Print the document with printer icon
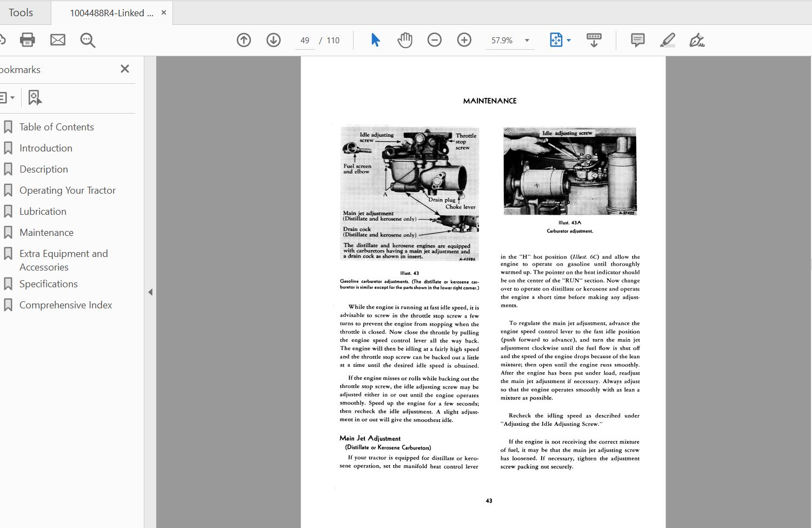Screen dimensions: 812x528 pyautogui.click(x=27, y=40)
